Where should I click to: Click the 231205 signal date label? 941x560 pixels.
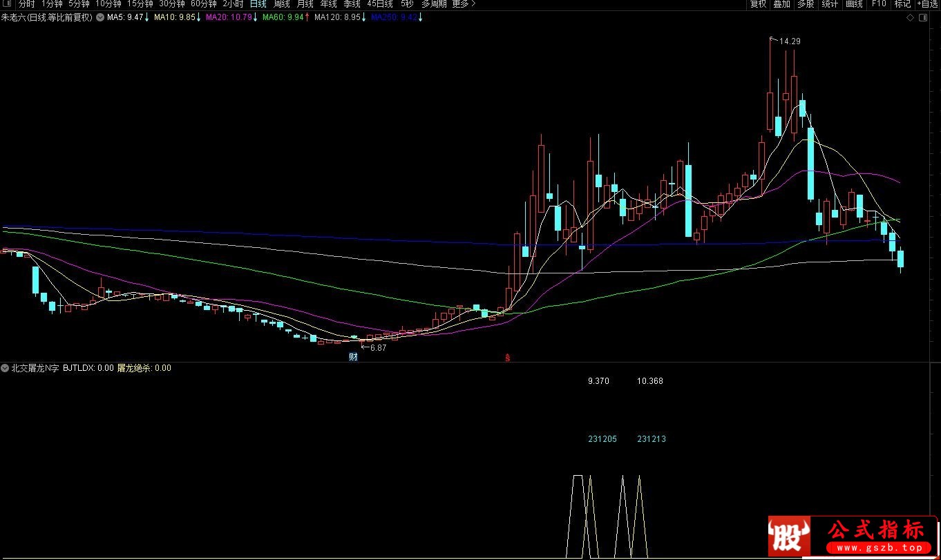pos(602,438)
